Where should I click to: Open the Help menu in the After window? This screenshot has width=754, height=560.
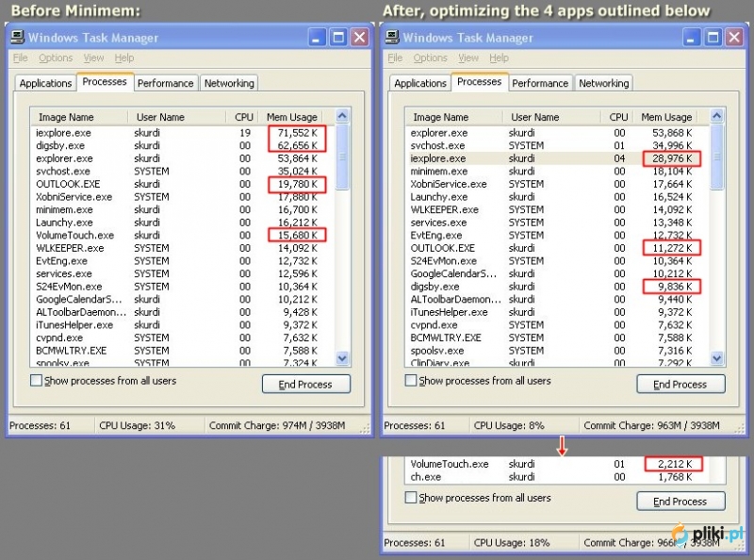pyautogui.click(x=499, y=58)
